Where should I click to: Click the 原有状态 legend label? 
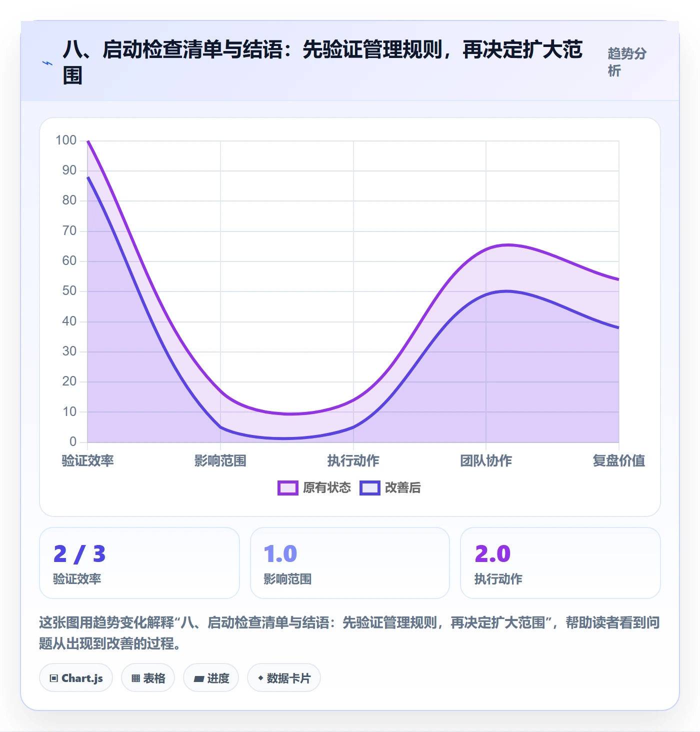pyautogui.click(x=327, y=488)
